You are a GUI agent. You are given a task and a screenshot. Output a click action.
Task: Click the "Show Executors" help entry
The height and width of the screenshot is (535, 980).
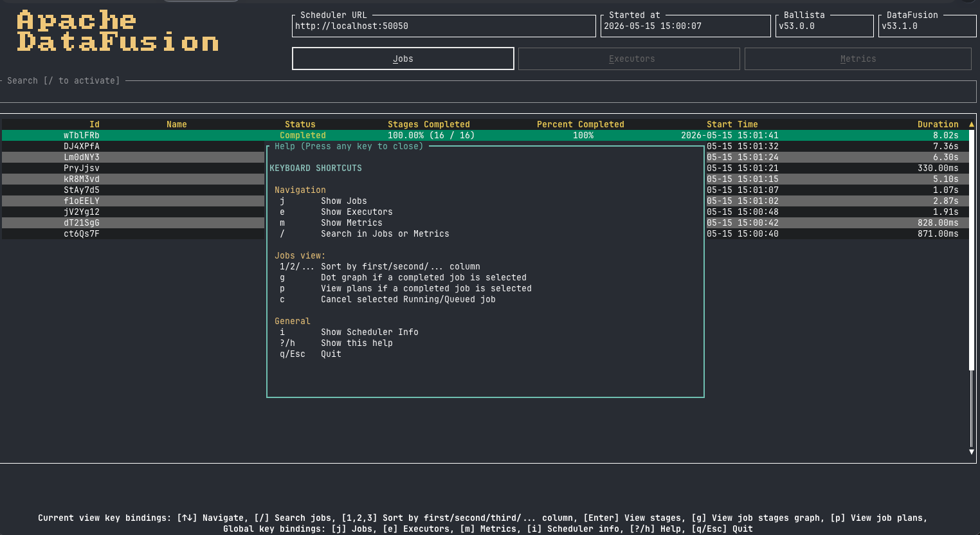357,212
